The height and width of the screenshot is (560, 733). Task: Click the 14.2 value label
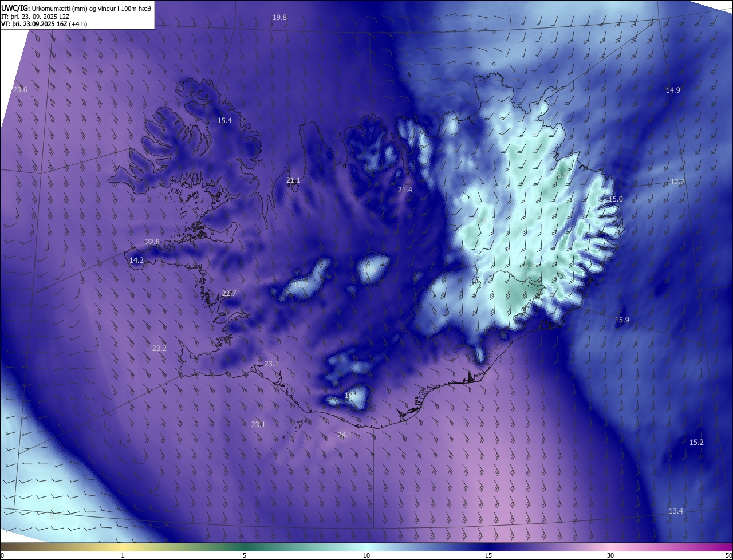(x=136, y=260)
